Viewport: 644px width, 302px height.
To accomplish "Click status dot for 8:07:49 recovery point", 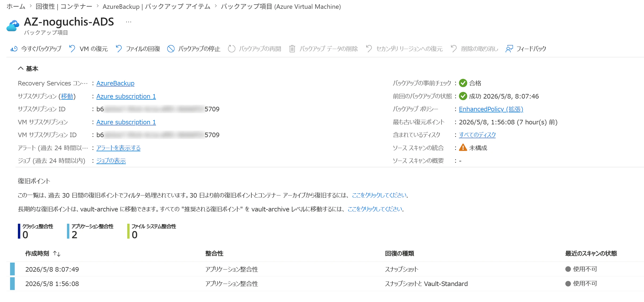I will 568,269.
